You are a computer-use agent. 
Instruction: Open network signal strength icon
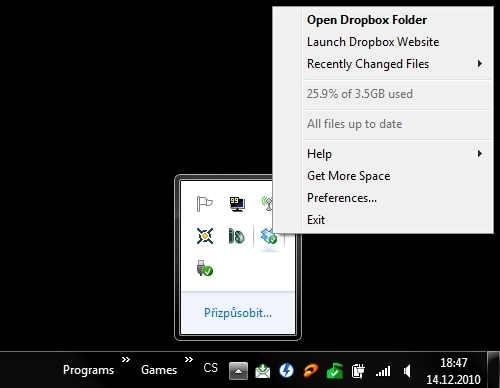[383, 371]
